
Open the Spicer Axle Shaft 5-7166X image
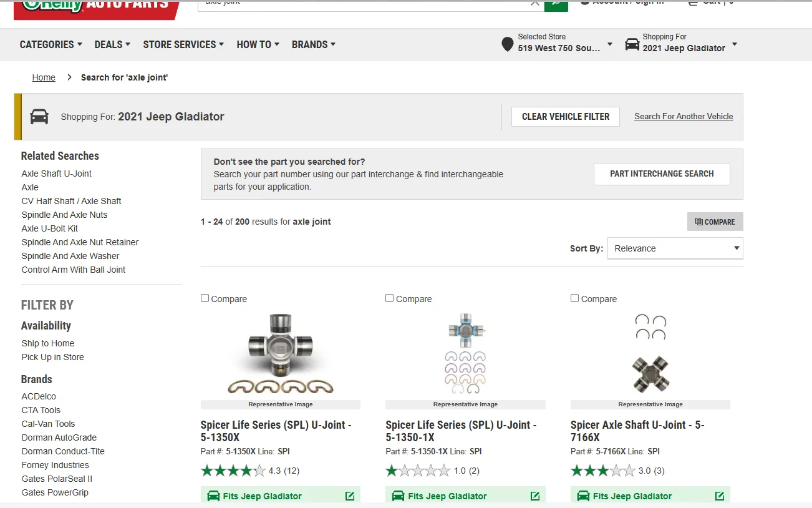(650, 354)
